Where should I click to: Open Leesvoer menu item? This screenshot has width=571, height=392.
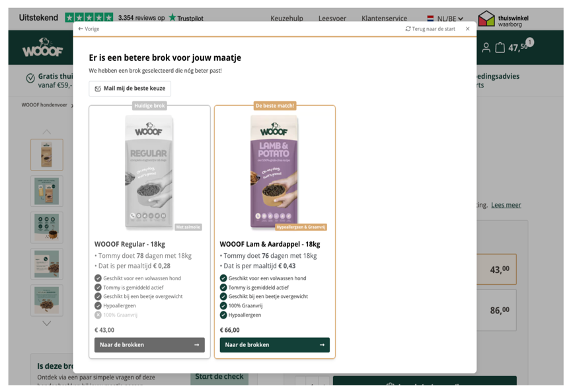click(332, 19)
